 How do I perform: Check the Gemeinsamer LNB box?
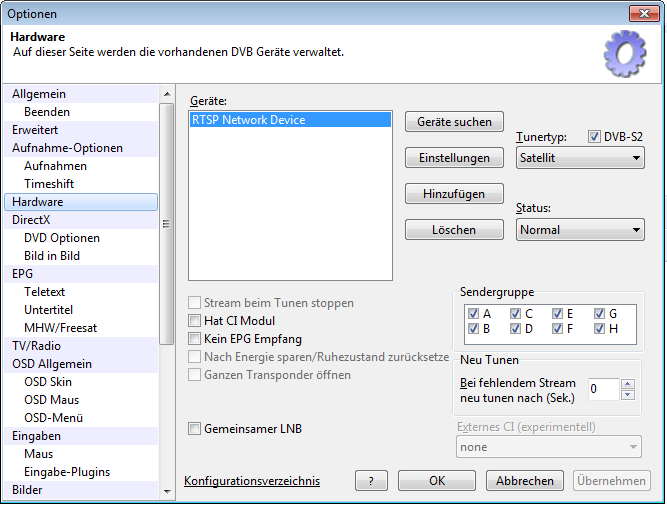pyautogui.click(x=195, y=429)
